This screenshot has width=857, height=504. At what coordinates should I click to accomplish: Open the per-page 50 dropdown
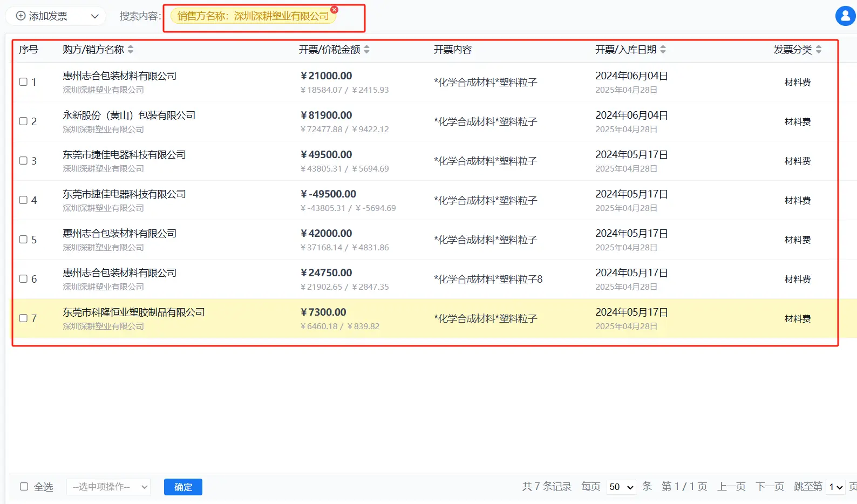[x=621, y=487]
